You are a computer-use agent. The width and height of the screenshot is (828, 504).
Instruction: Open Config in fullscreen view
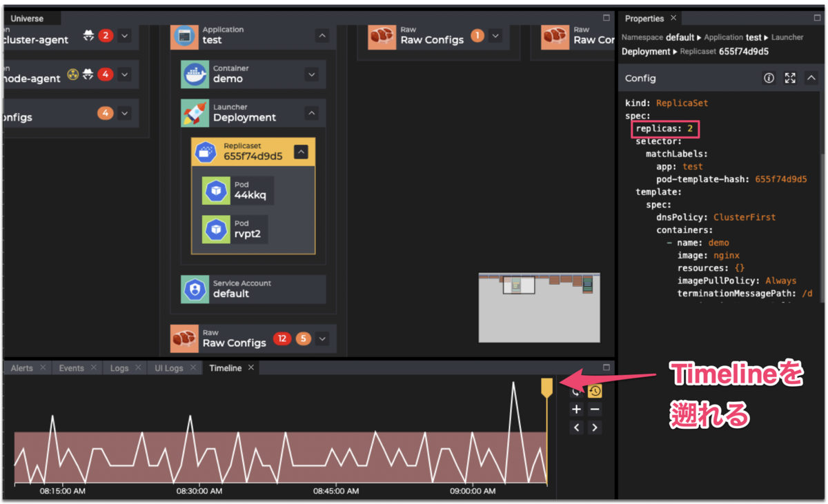pos(790,79)
